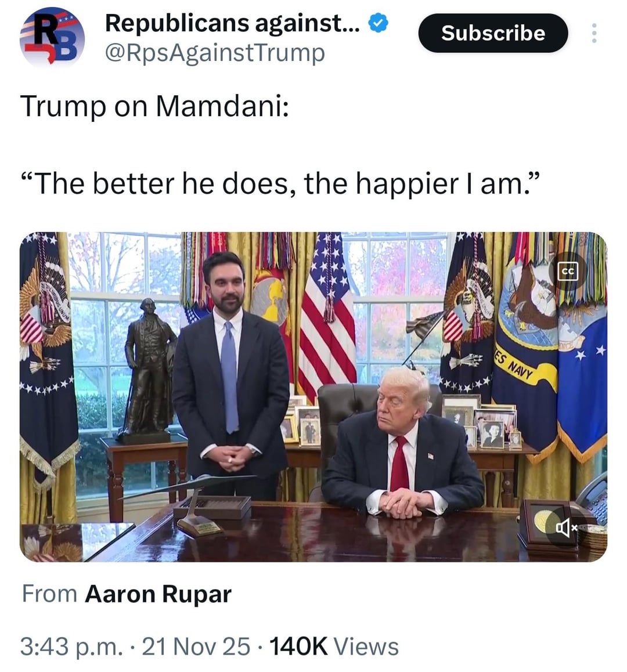Screen dimensions: 627x672
Task: Open the Republicans against Trump profile avatar
Action: pos(52,37)
